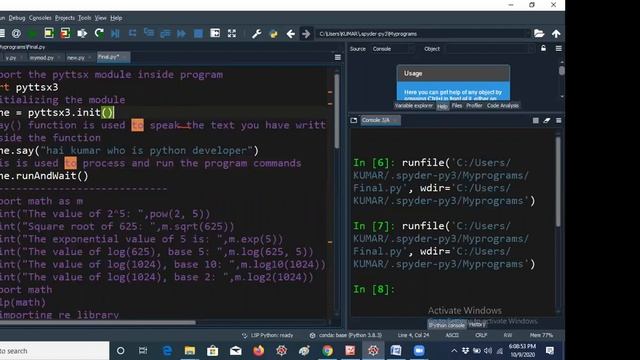
Task: Run cell and advance icon
Action: click(x=65, y=33)
